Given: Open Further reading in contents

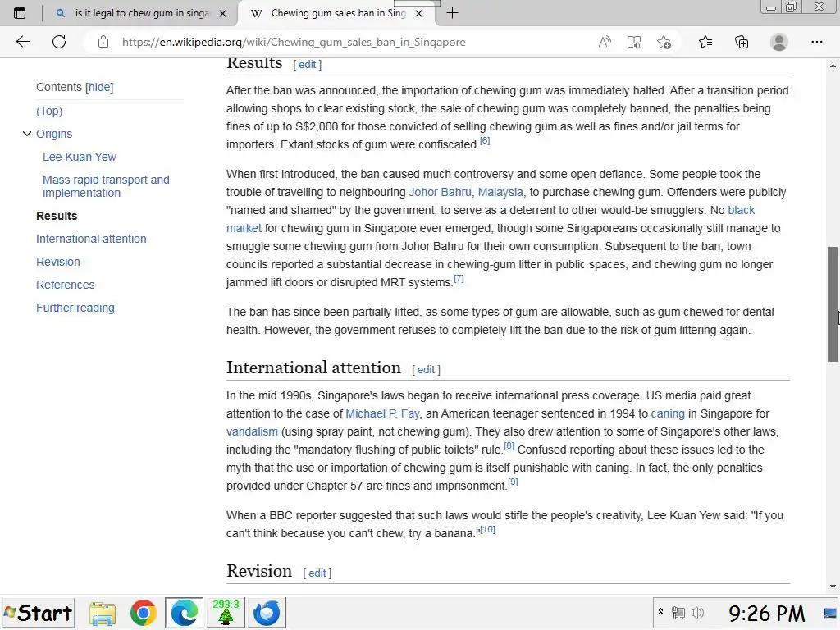Looking at the screenshot, I should 75,308.
